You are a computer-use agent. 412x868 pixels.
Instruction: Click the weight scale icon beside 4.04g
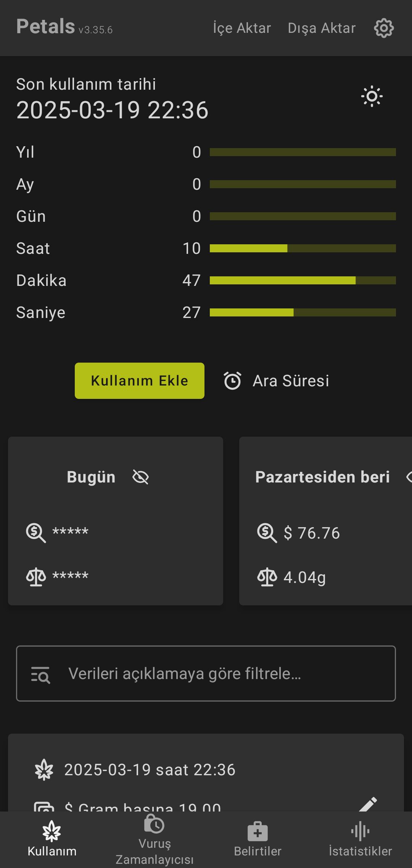coord(267,577)
